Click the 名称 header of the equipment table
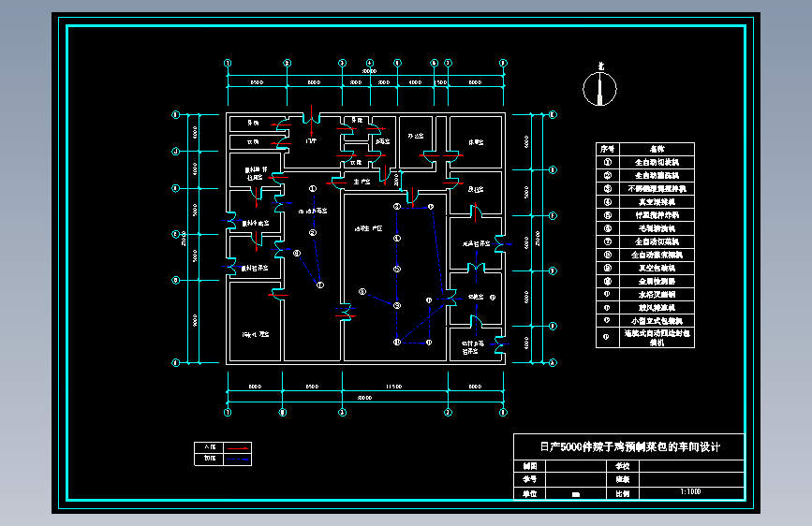Viewport: 812px width, 526px height. pos(657,149)
